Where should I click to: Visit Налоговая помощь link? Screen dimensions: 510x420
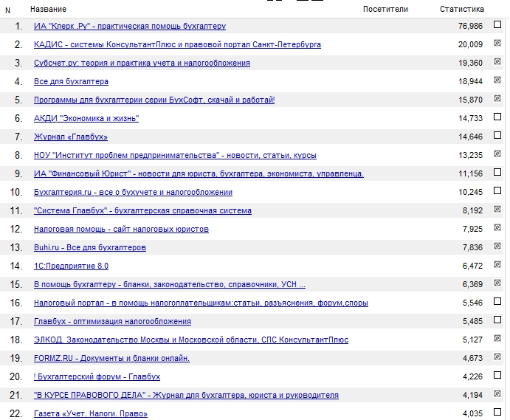[121, 229]
